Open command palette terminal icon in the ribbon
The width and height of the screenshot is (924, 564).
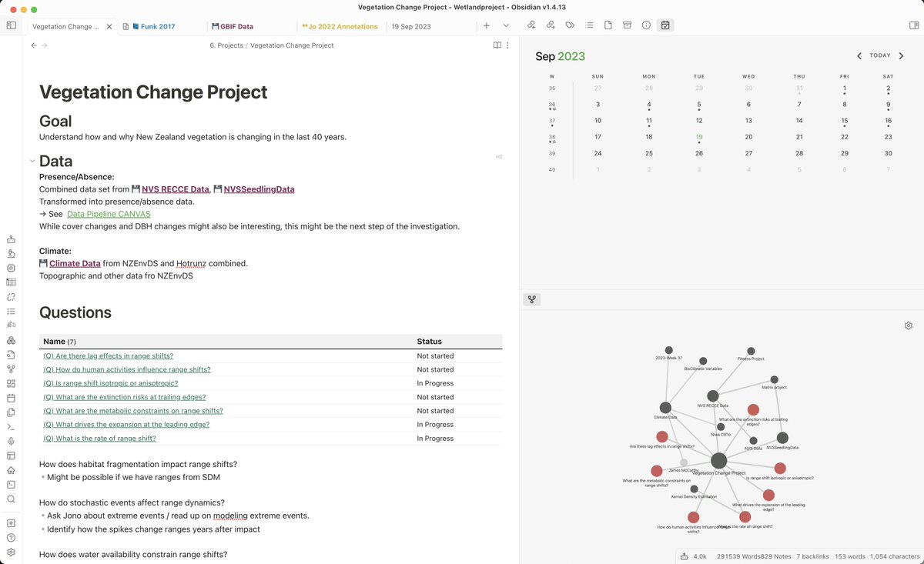[x=11, y=427]
